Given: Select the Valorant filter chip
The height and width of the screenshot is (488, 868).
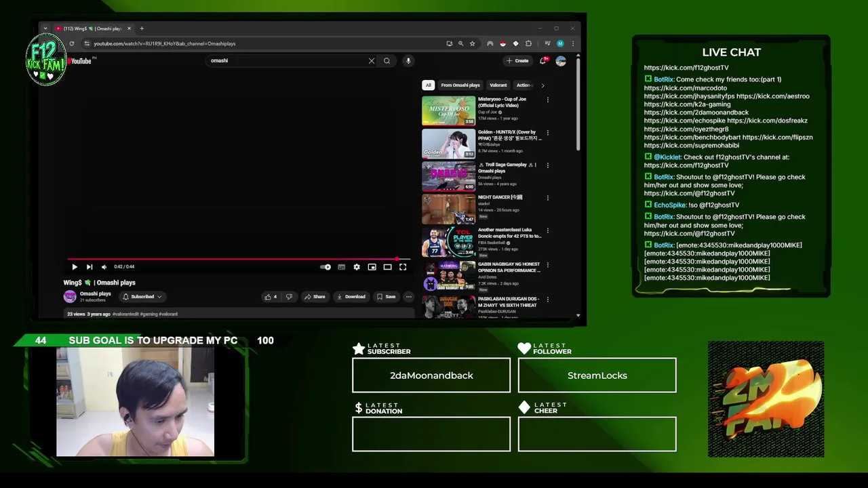Looking at the screenshot, I should pyautogui.click(x=498, y=85).
